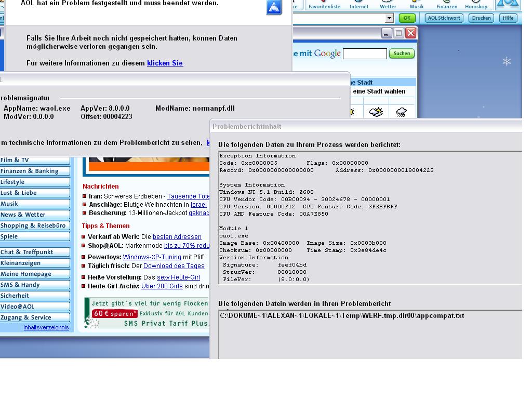Click the 'klicken Sie' information link
The image size is (532, 399).
(x=165, y=63)
